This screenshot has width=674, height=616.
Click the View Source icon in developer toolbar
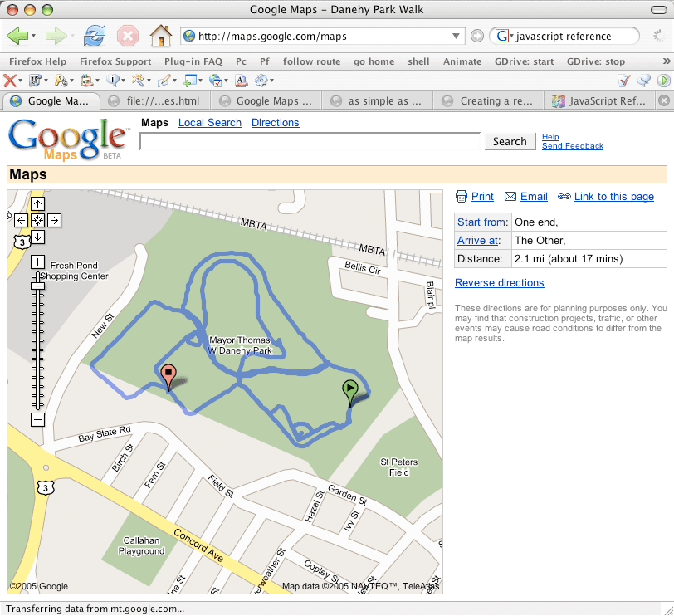coord(242,81)
